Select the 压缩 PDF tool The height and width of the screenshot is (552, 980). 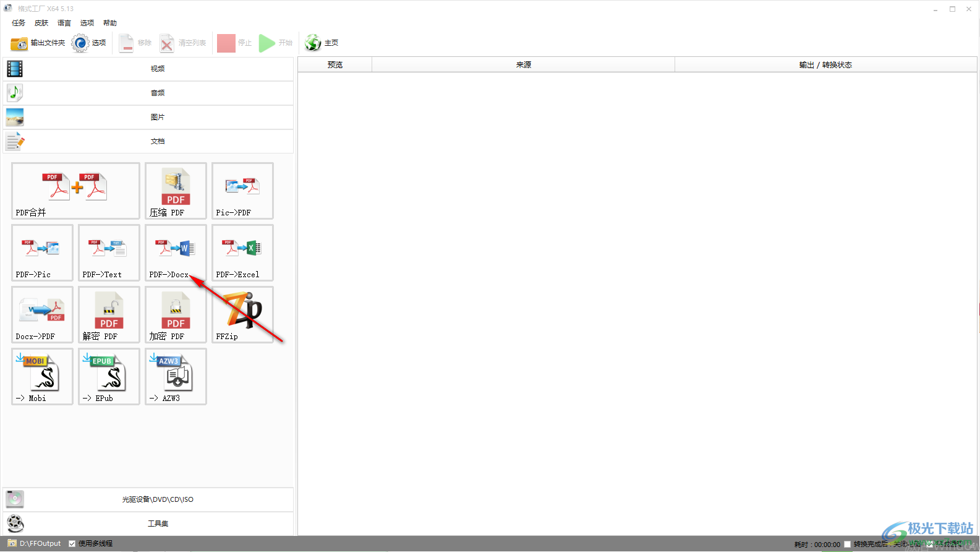(x=176, y=191)
